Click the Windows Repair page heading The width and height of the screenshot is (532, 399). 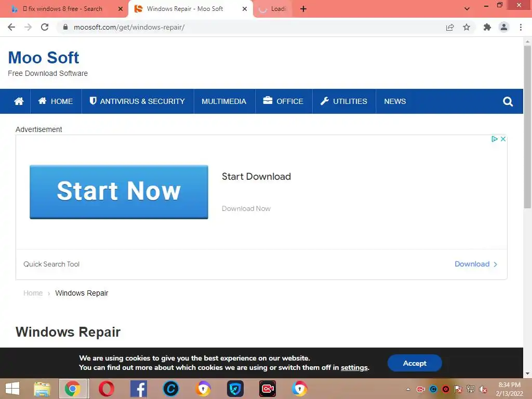click(x=68, y=332)
